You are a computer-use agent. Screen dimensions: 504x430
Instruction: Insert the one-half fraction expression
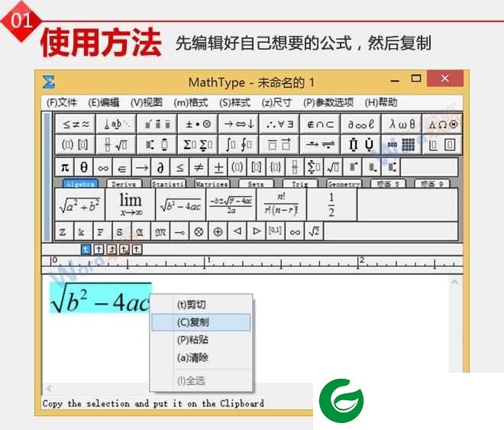click(x=331, y=205)
